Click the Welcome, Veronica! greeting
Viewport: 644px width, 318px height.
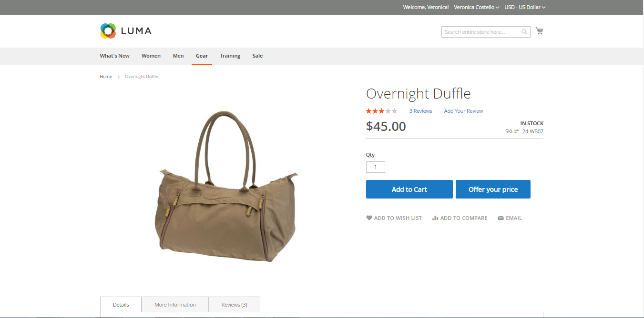click(x=426, y=7)
